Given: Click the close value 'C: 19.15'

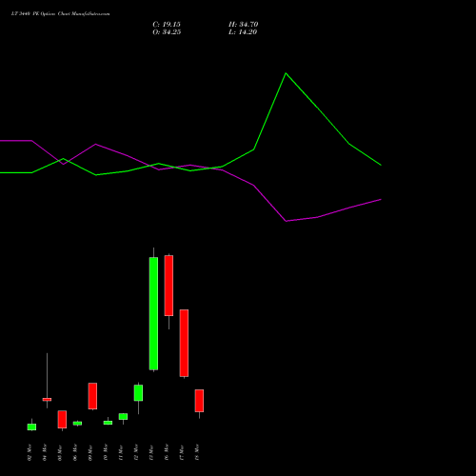Looking at the screenshot, I should (x=167, y=25).
